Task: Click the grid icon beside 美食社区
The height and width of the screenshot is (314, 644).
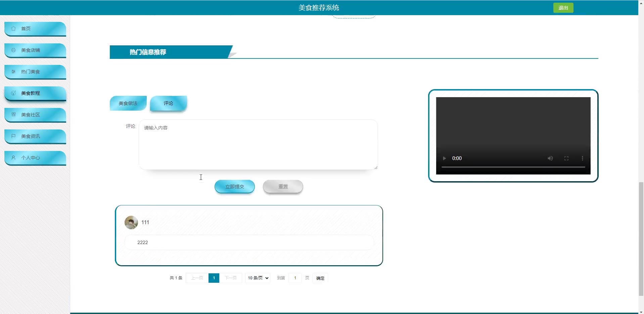Action: (13, 115)
